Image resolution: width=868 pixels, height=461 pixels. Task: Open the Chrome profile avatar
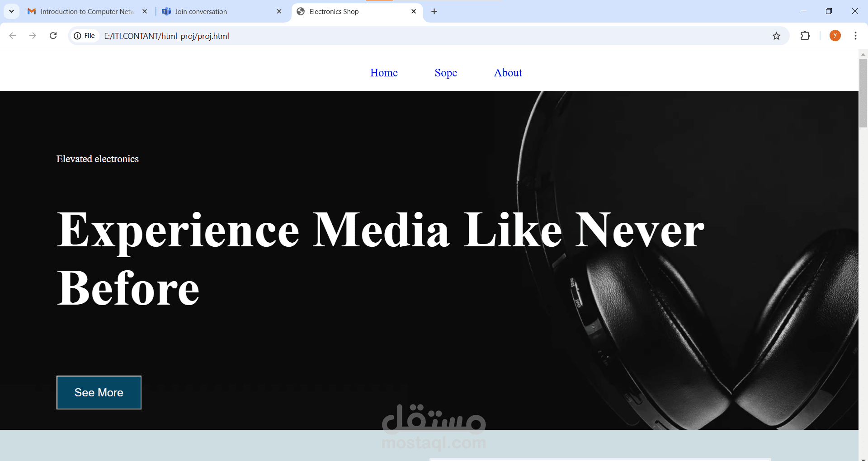[x=835, y=36]
